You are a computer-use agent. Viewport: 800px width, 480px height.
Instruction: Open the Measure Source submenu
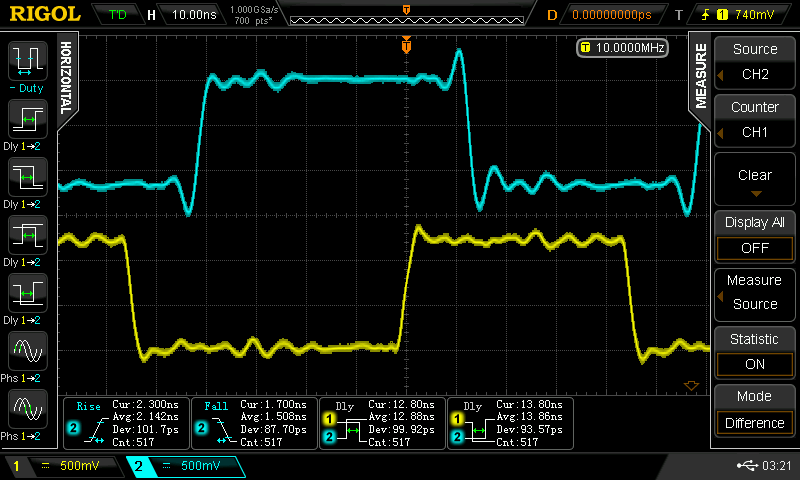[x=755, y=293]
